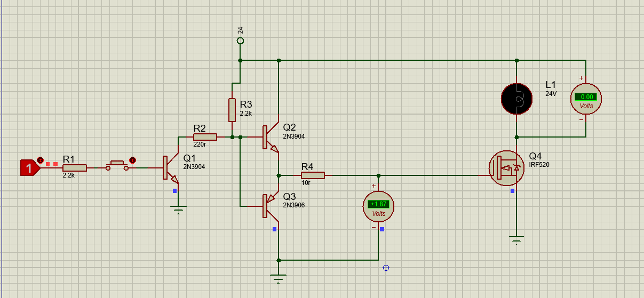Click the 24 volt power terminal circle
Viewport: 644px width, 298px height.
pyautogui.click(x=240, y=41)
